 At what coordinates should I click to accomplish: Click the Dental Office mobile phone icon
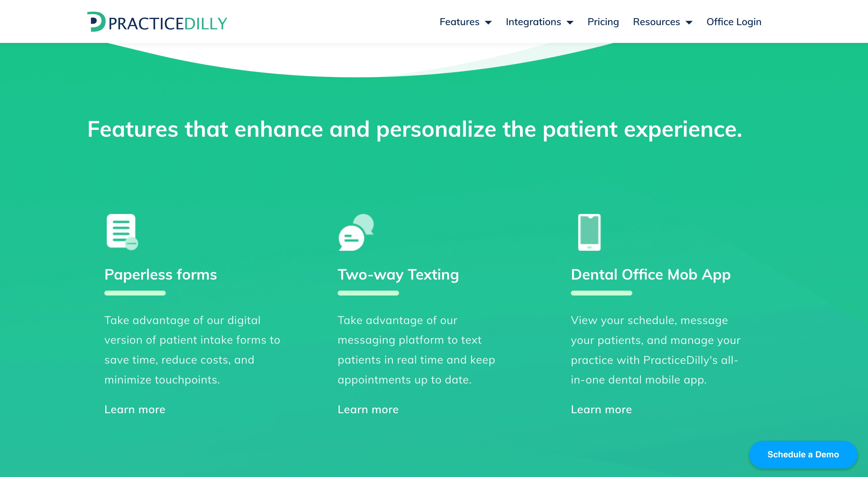point(589,232)
